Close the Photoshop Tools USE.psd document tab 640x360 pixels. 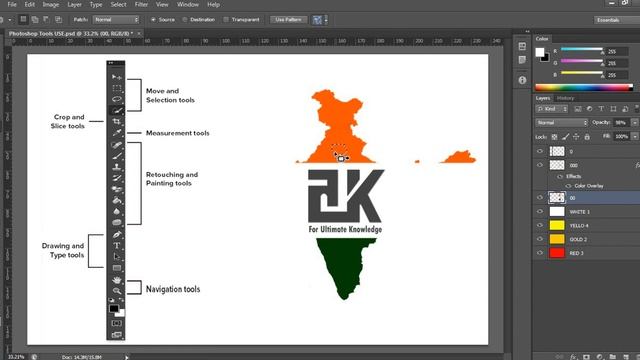point(139,33)
